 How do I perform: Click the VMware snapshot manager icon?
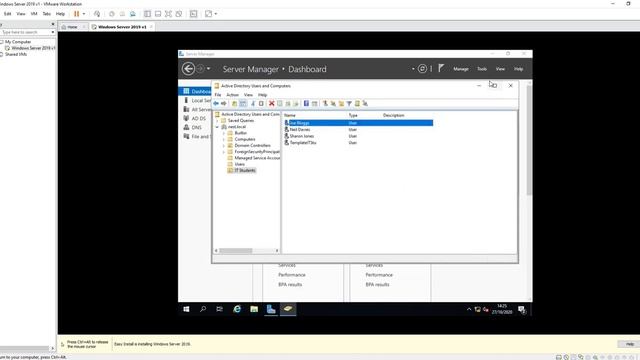[x=133, y=13]
